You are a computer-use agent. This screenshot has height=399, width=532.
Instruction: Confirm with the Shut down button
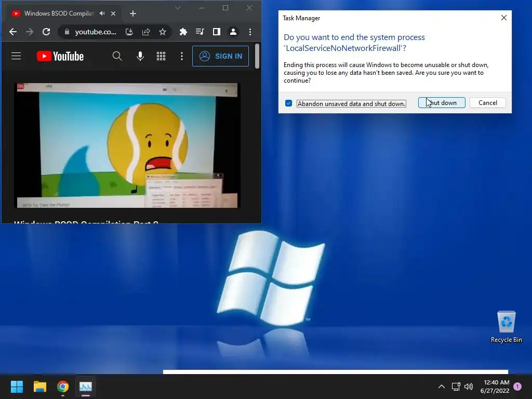(x=442, y=103)
